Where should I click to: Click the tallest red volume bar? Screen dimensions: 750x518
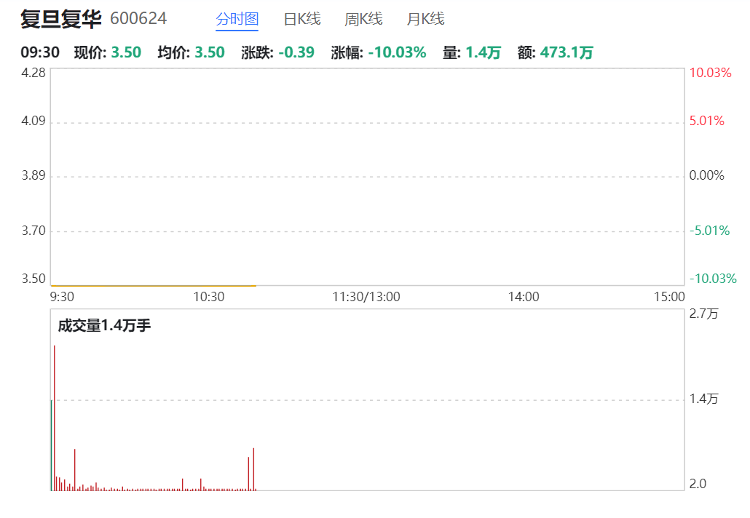[x=55, y=418]
